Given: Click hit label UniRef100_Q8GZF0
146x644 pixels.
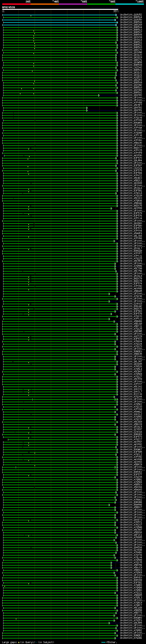Looking at the screenshot, I should tap(131, 80).
